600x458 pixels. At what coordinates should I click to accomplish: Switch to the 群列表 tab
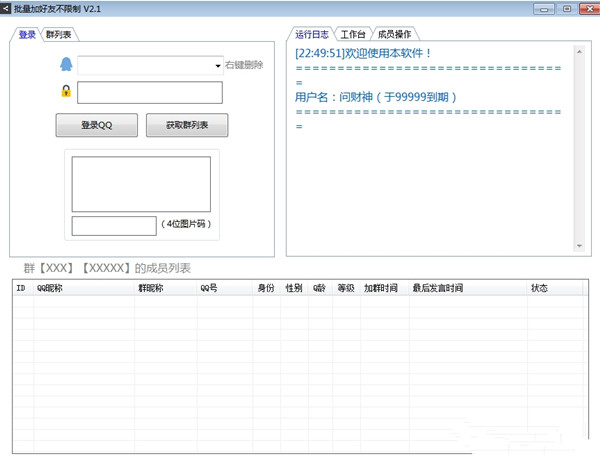(x=59, y=35)
